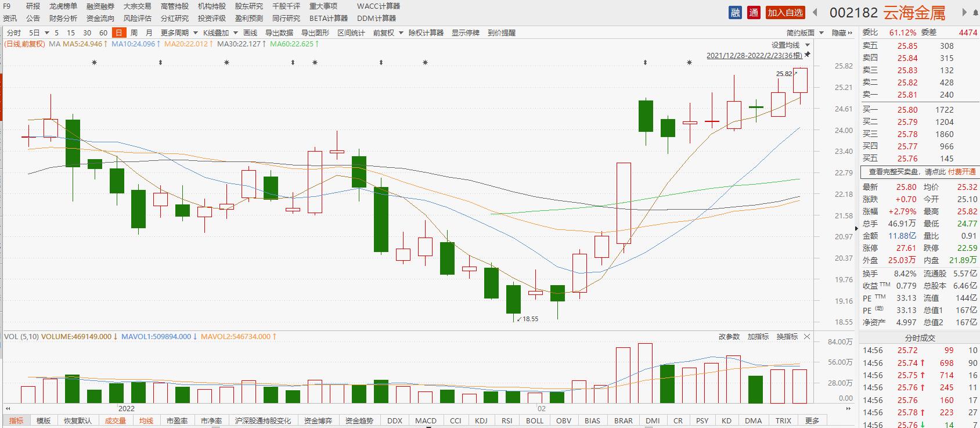Screen dimensions: 980x428
Task: Switch to weekly 周 K-line period
Action: (134, 33)
